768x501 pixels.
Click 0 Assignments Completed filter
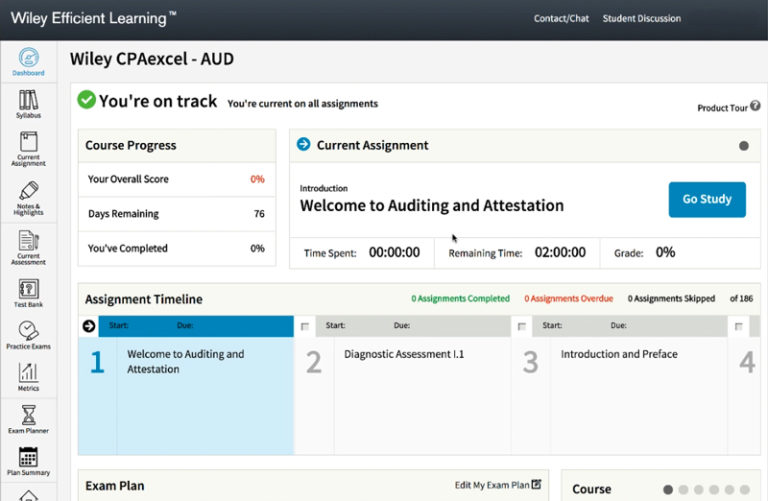click(x=460, y=298)
